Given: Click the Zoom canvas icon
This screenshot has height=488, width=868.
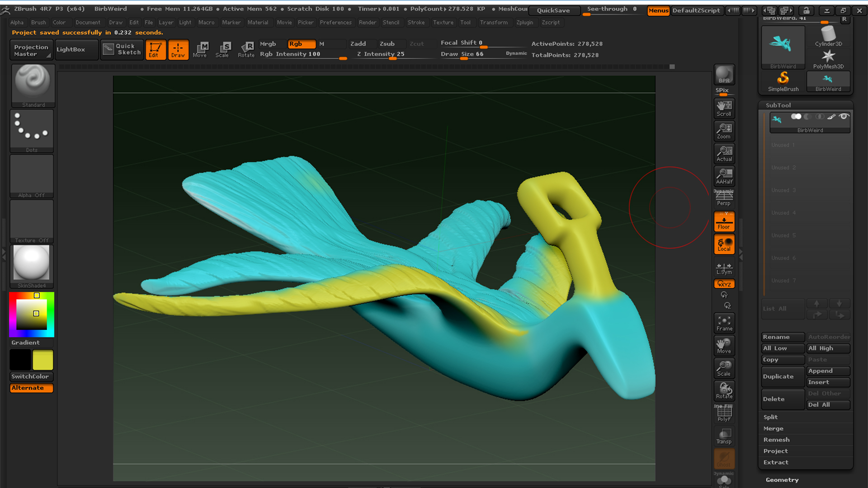Looking at the screenshot, I should click(724, 131).
